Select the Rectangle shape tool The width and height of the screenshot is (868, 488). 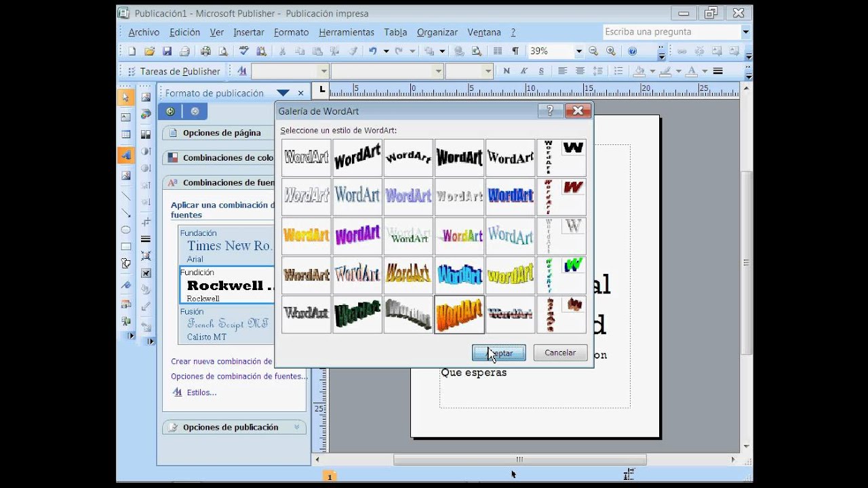click(x=125, y=247)
